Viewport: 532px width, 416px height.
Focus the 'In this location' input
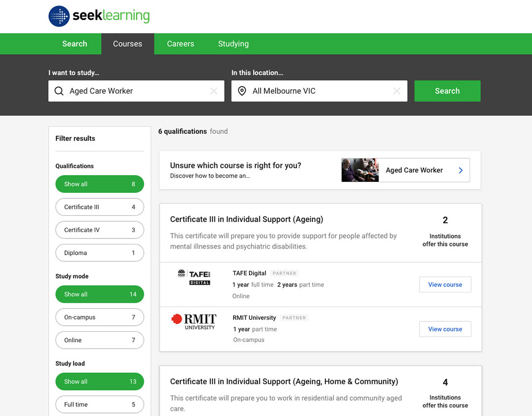coord(319,91)
